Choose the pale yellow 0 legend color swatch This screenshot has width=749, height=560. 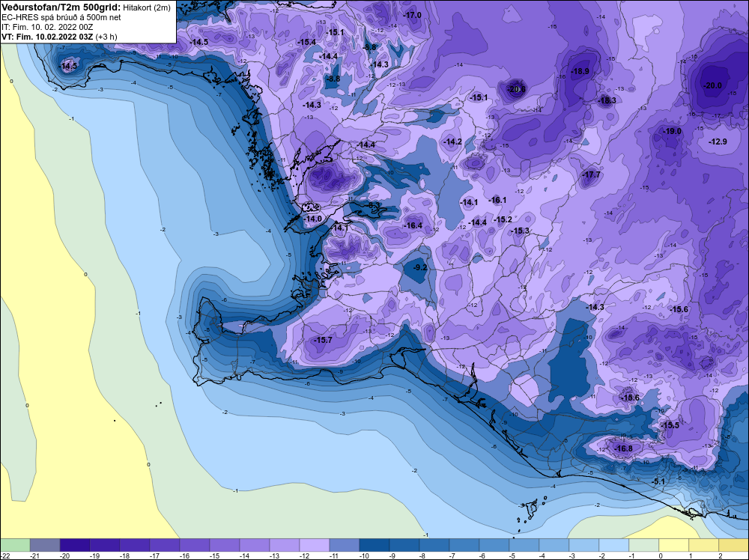coord(673,545)
